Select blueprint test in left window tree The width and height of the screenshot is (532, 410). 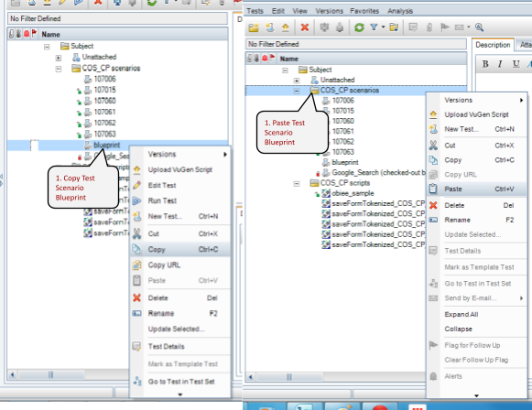pyautogui.click(x=107, y=146)
